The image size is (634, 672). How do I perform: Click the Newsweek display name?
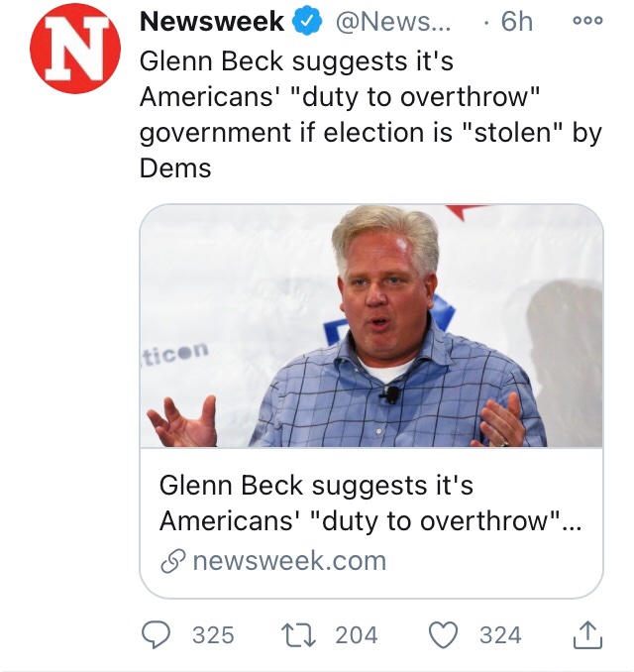click(211, 21)
